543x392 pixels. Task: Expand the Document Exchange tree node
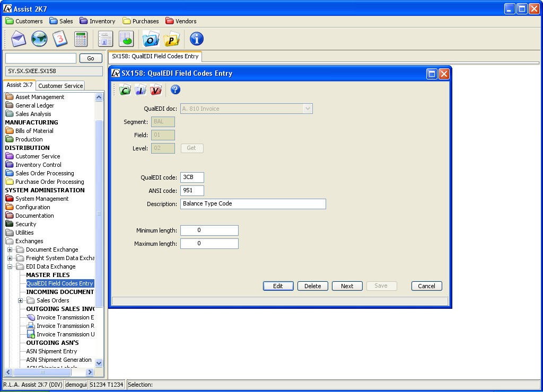click(x=10, y=250)
